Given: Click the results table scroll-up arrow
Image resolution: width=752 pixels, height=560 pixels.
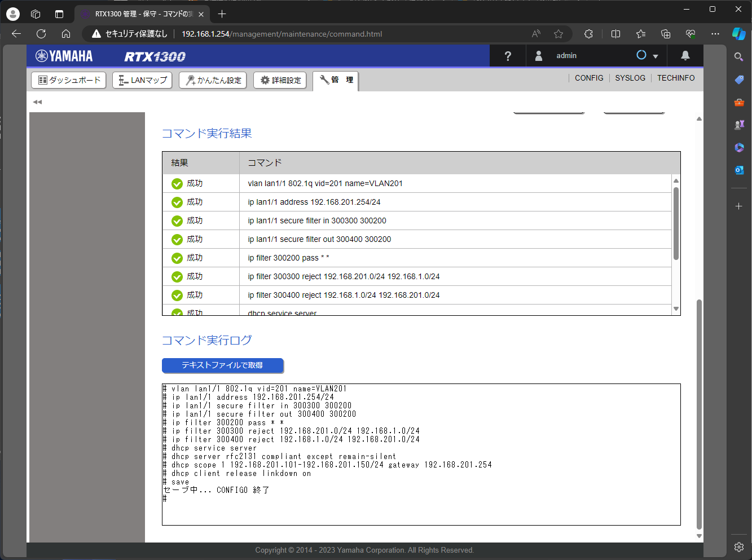Looking at the screenshot, I should [676, 181].
